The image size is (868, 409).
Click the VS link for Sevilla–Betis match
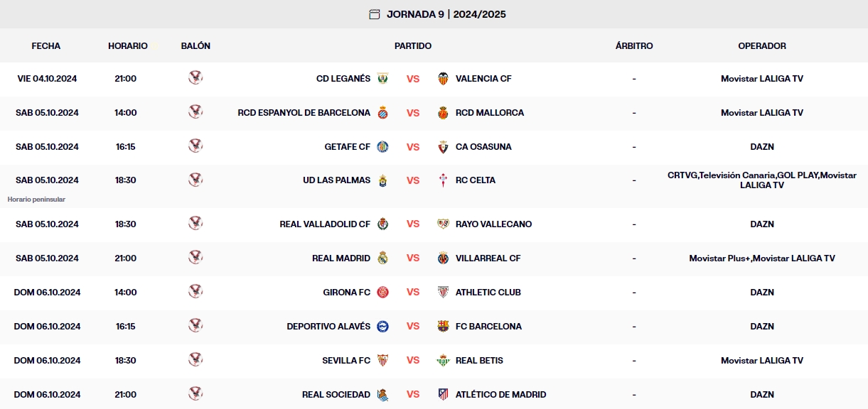pos(413,361)
